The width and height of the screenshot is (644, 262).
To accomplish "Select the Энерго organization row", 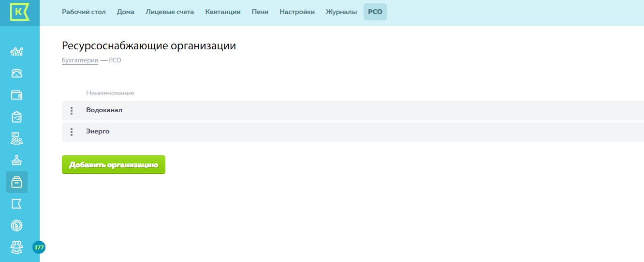I will click(x=353, y=132).
